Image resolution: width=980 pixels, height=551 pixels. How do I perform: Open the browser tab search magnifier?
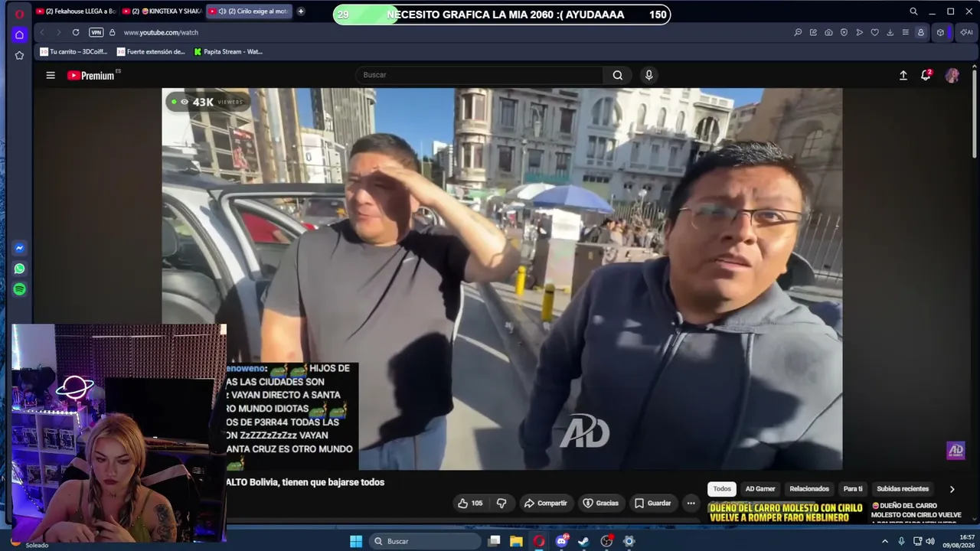[x=913, y=11]
